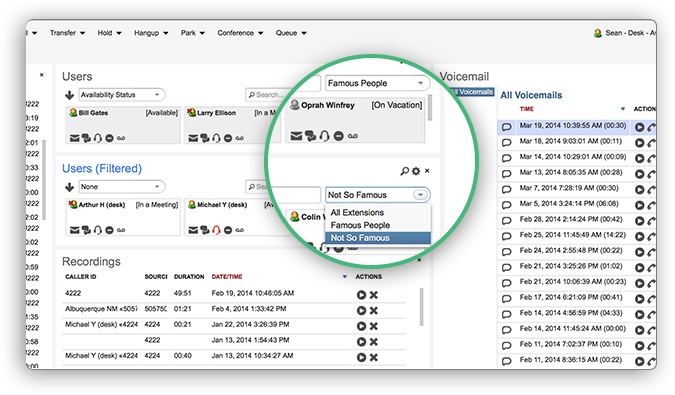Viewport: 675px width, 395px height.
Task: Open the Conference menu
Action: [240, 33]
